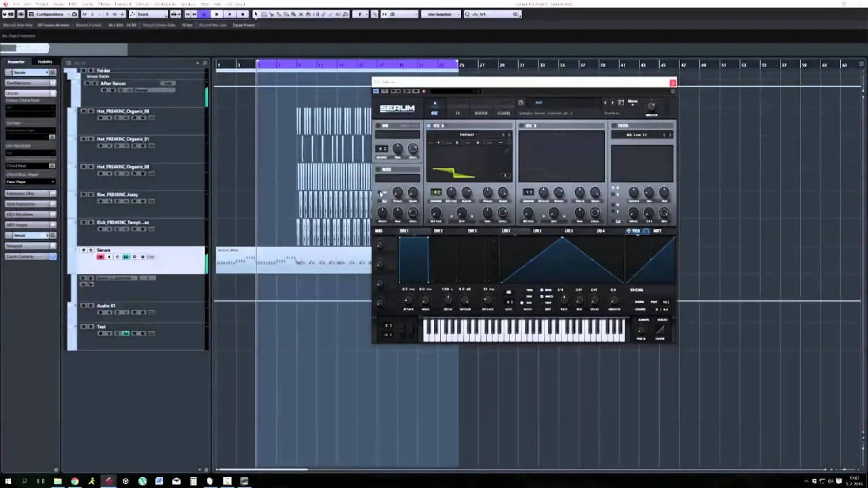868x488 pixels.
Task: Open the Transport menu
Action: [x=123, y=4]
